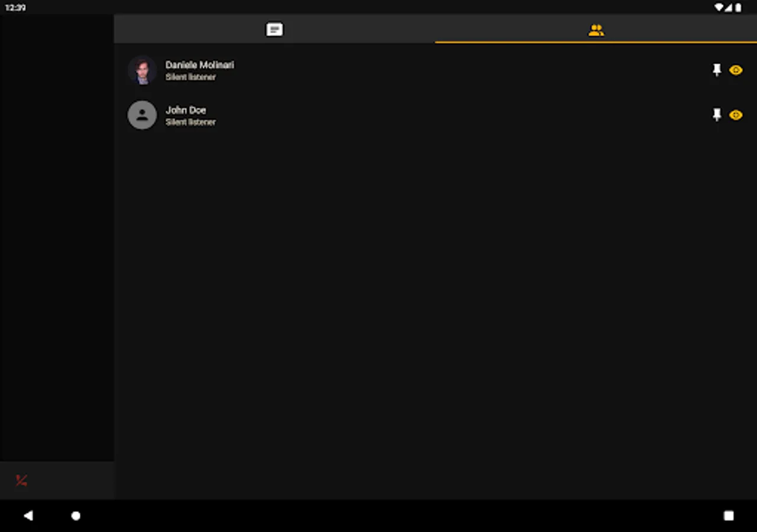
Task: Tap the battery status bar icon
Action: click(x=738, y=8)
